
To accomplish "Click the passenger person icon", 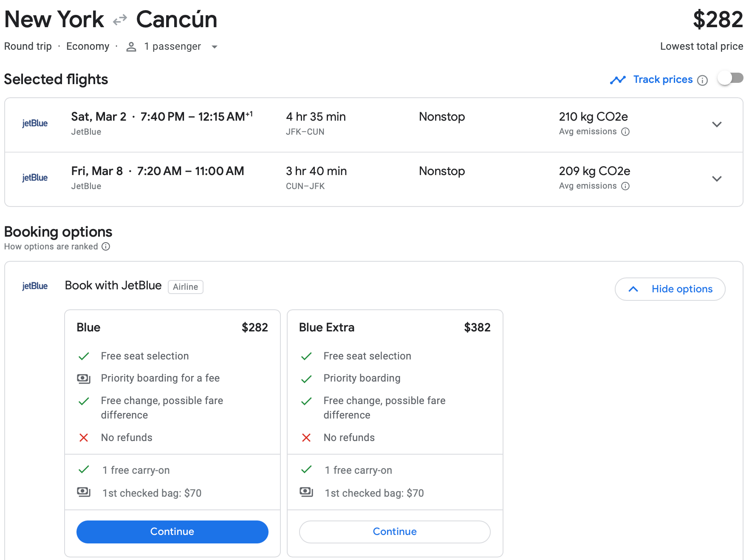I will tap(131, 47).
